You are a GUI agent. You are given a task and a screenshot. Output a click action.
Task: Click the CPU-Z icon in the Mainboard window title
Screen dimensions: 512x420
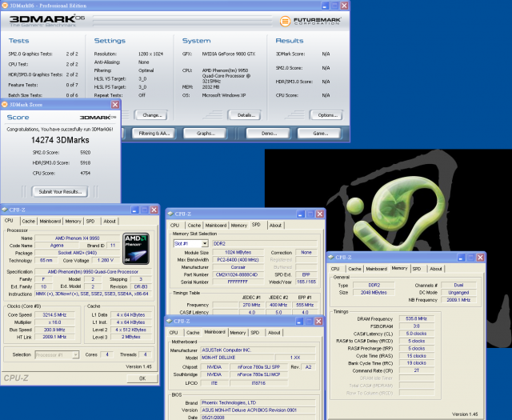tap(170, 321)
